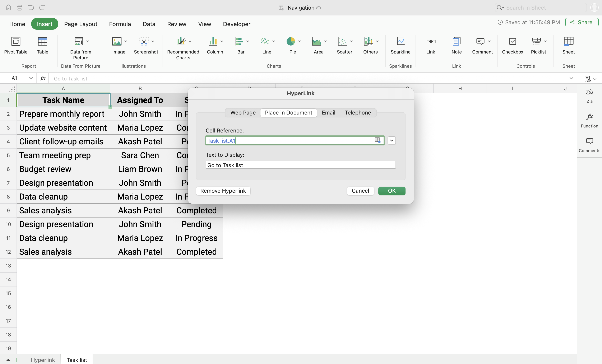Image resolution: width=602 pixels, height=364 pixels.
Task: Select the Email link type
Action: pyautogui.click(x=328, y=113)
